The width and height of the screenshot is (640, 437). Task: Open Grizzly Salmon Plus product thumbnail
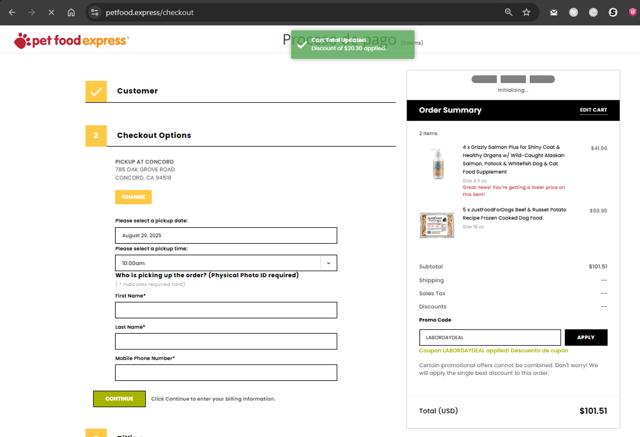tap(437, 164)
